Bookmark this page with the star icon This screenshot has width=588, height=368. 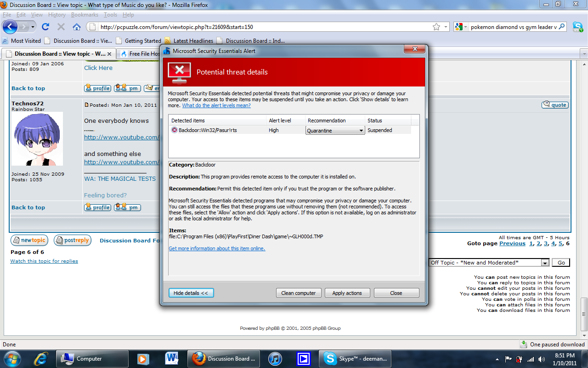[436, 27]
